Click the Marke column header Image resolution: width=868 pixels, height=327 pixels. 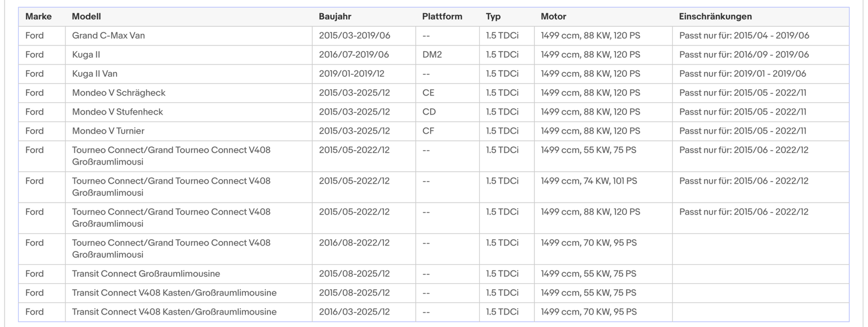point(38,17)
